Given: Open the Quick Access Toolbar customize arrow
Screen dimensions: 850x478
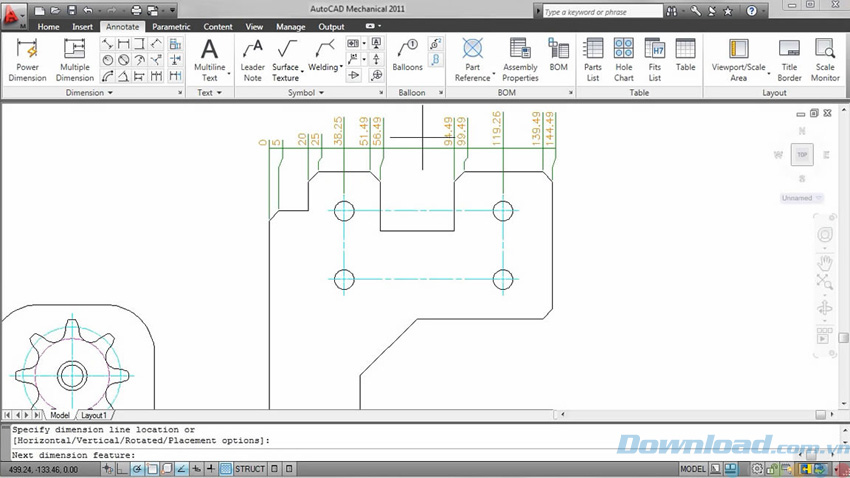Looking at the screenshot, I should [x=172, y=10].
